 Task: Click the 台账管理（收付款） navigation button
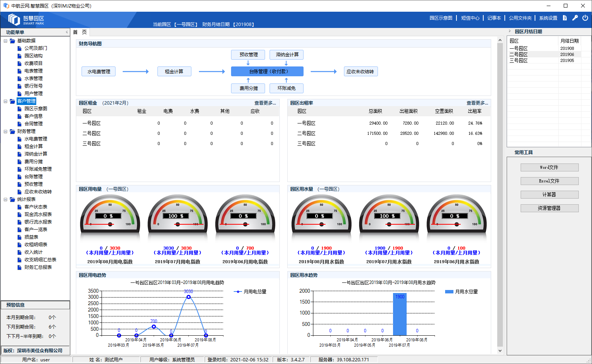[267, 71]
